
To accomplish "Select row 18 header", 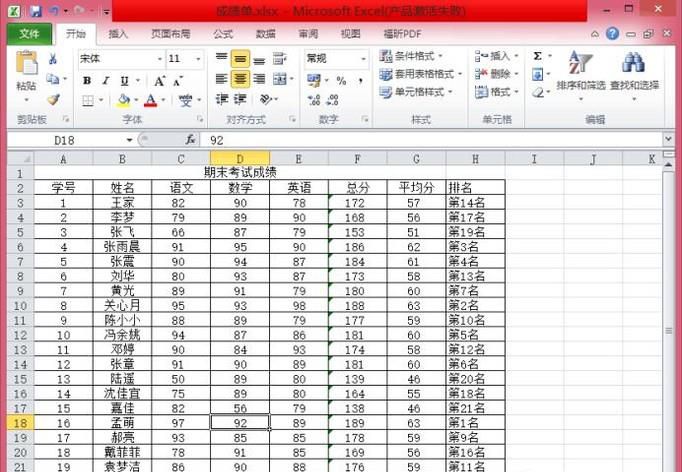I will (20, 423).
